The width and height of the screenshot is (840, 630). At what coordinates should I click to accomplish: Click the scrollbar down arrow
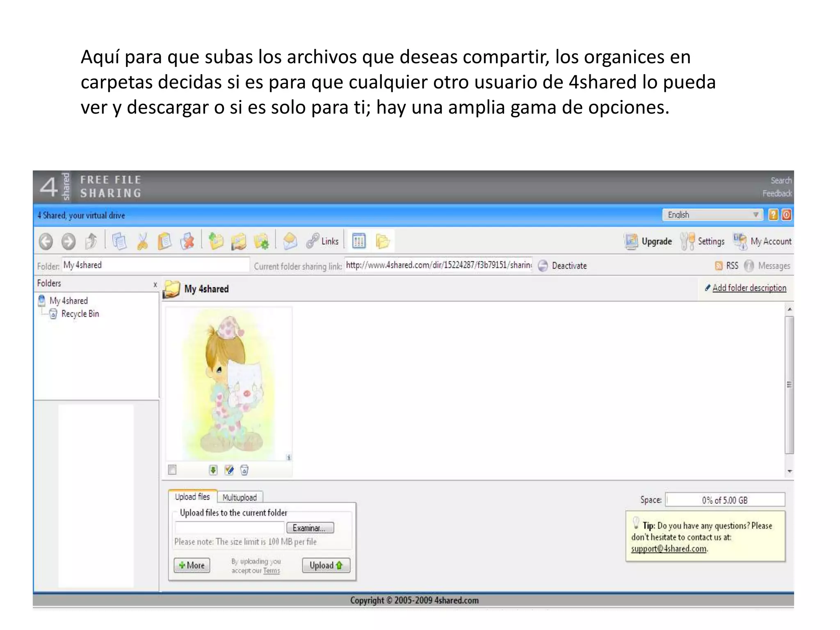(x=790, y=472)
